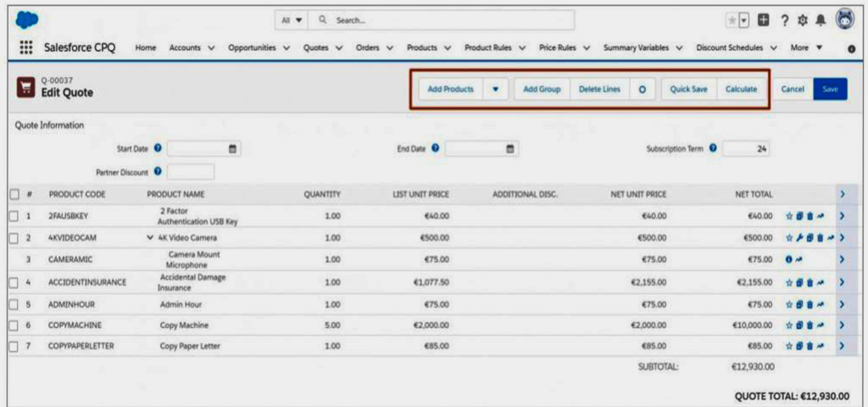This screenshot has width=868, height=407.
Task: Open the user profile avatar
Action: 844,19
